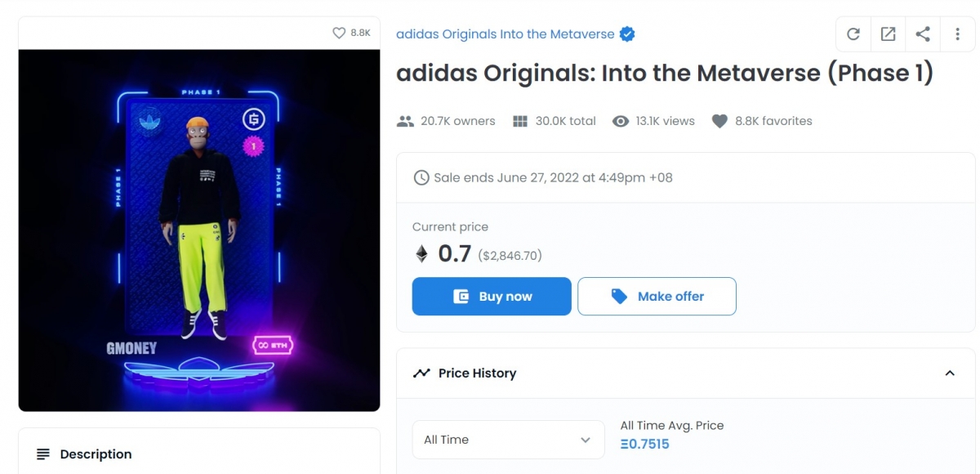Open the All Time period dropdown

click(x=508, y=439)
